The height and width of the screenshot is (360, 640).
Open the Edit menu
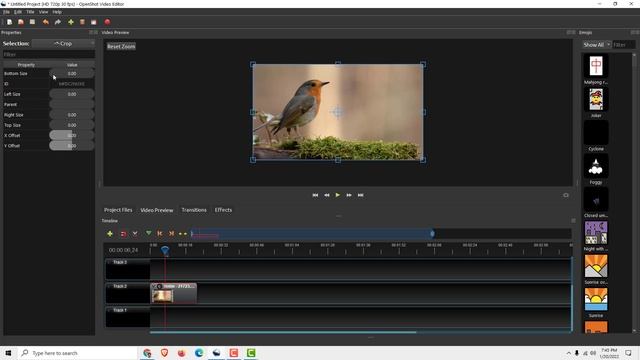[x=18, y=12]
